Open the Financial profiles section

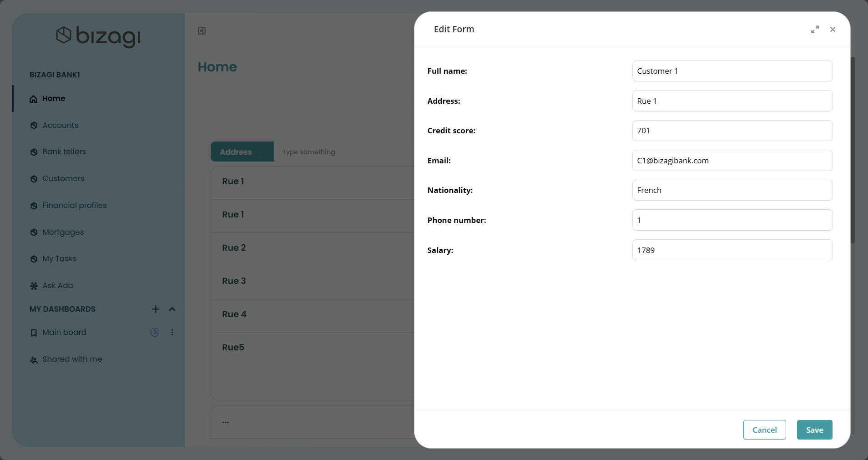click(74, 205)
